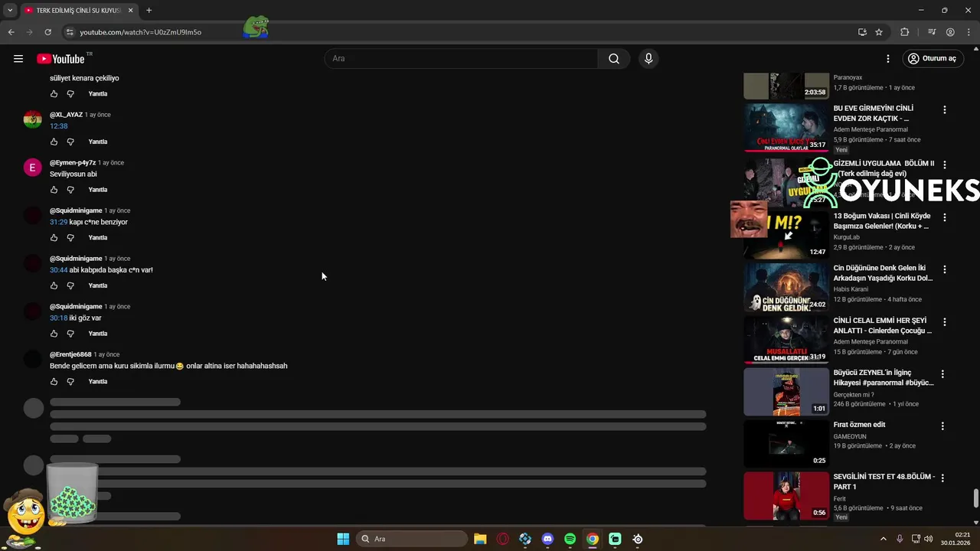
Task: Like @XL_AYAZ's 12:38 comment
Action: click(x=54, y=142)
